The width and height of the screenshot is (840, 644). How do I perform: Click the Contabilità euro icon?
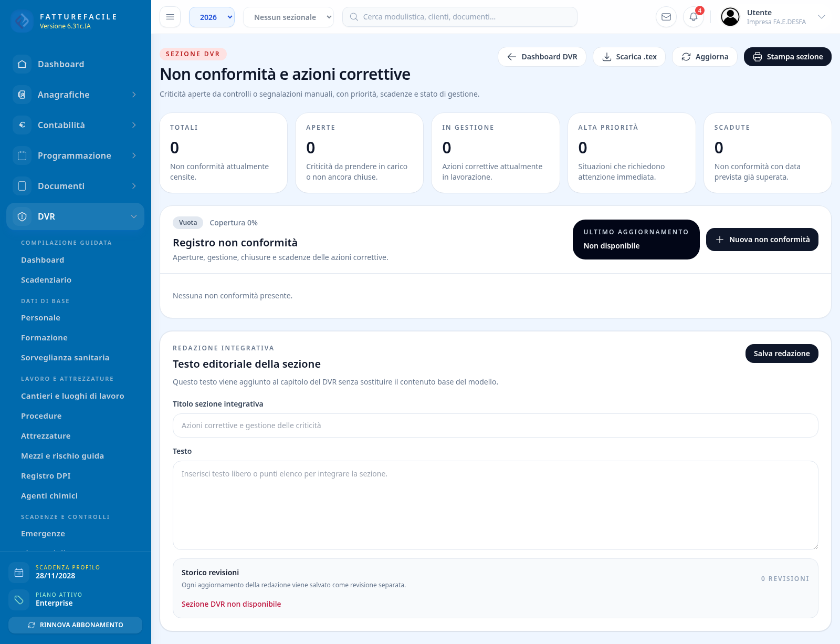pos(22,125)
